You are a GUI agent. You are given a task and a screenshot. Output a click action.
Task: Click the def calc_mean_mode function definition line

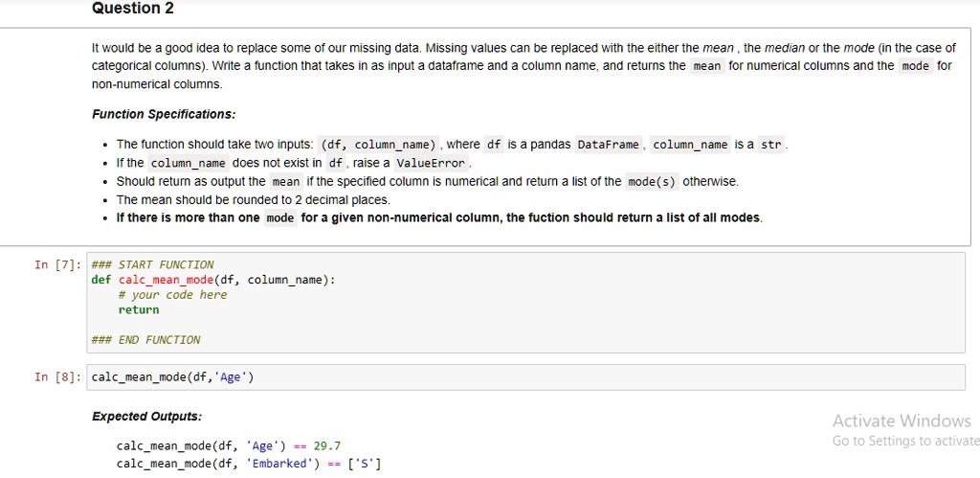pyautogui.click(x=213, y=280)
